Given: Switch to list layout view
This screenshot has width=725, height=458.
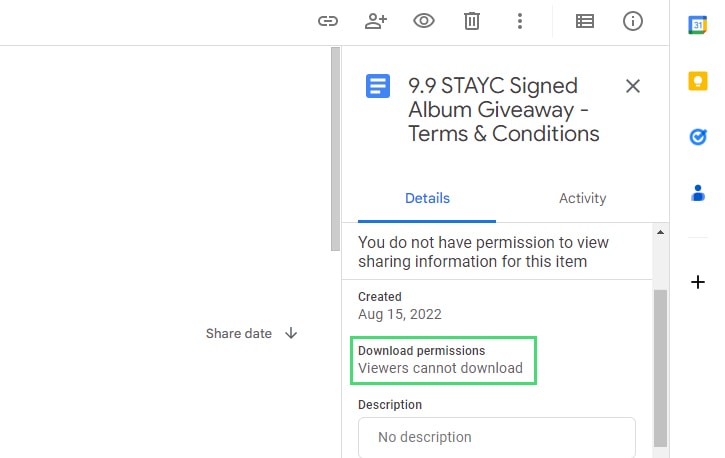Looking at the screenshot, I should [585, 21].
